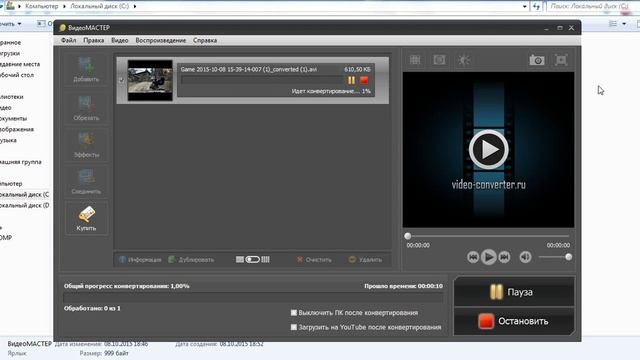Click the preview seek bar handle

pos(407,236)
